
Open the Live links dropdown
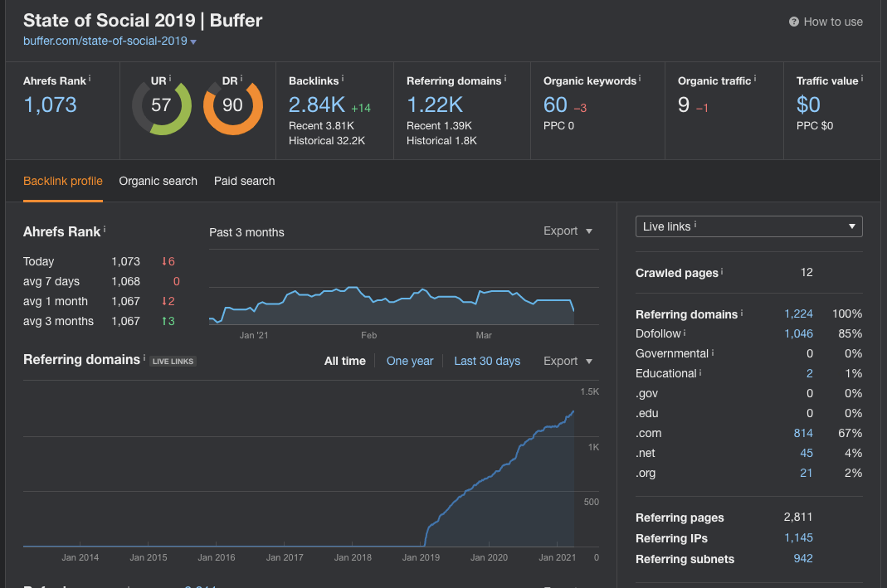(749, 226)
